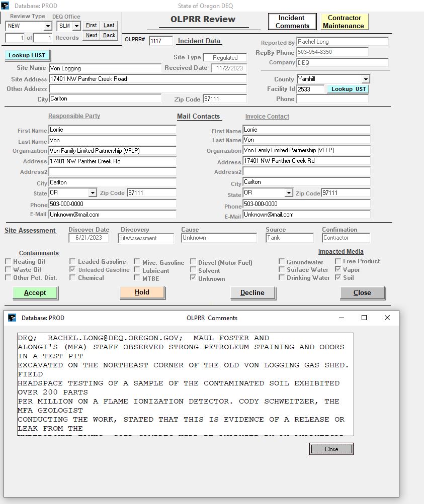Open the County dropdown showing Yamhill

(366, 79)
